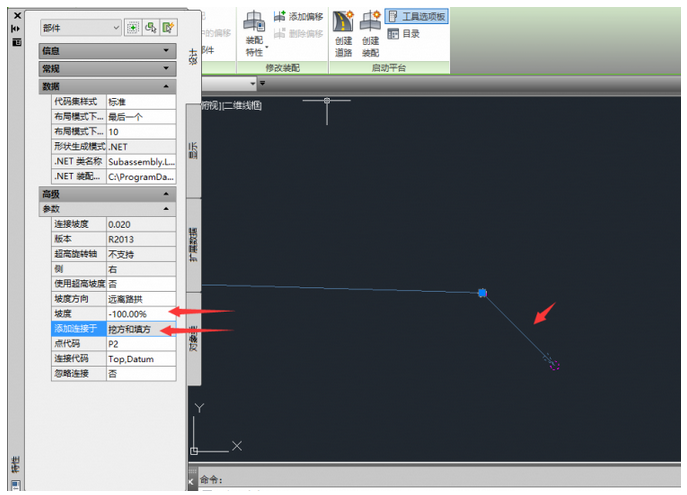Click the 二维线框 visual style control

pos(242,106)
